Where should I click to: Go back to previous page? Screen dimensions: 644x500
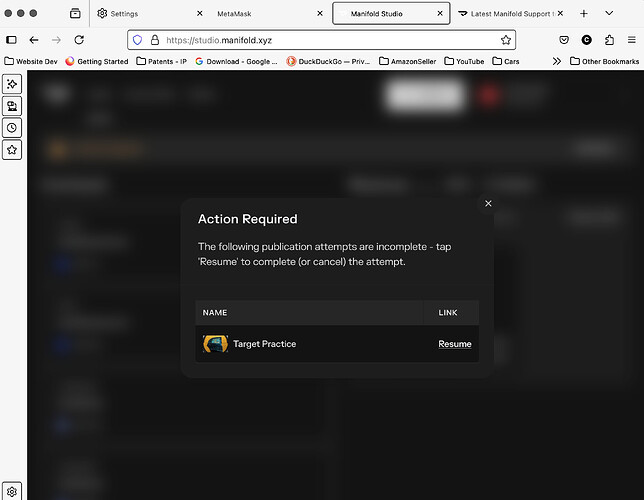[x=34, y=40]
